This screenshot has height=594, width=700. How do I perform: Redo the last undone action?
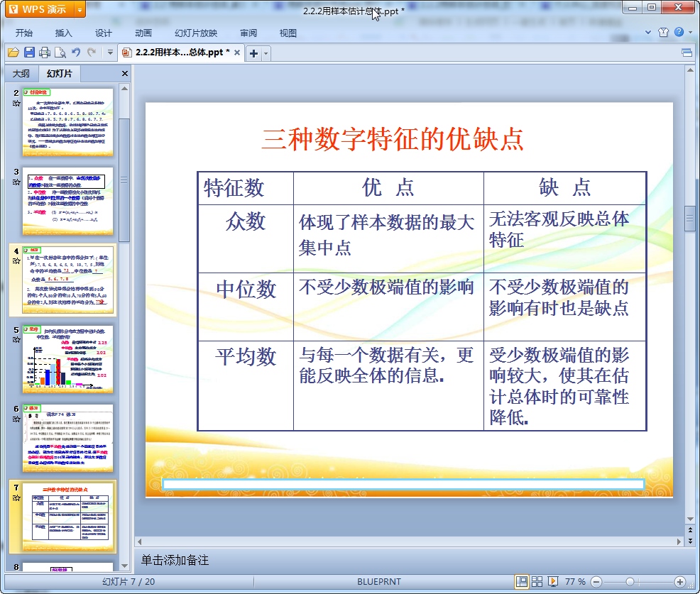92,53
